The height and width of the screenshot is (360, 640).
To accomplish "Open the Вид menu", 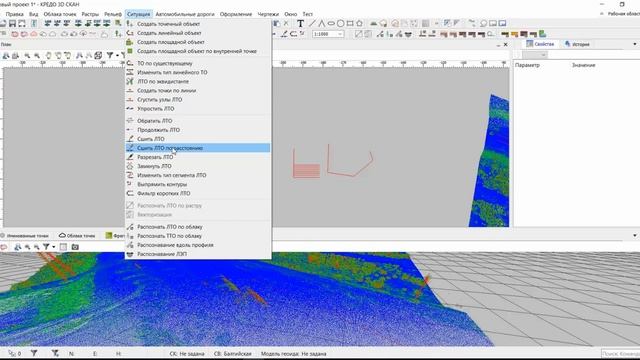I will [x=33, y=14].
